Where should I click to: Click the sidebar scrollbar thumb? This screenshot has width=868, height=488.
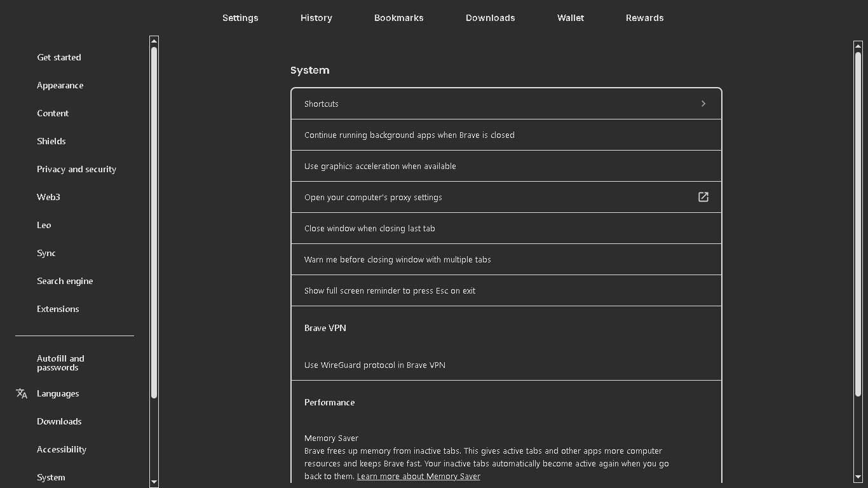coord(154,222)
